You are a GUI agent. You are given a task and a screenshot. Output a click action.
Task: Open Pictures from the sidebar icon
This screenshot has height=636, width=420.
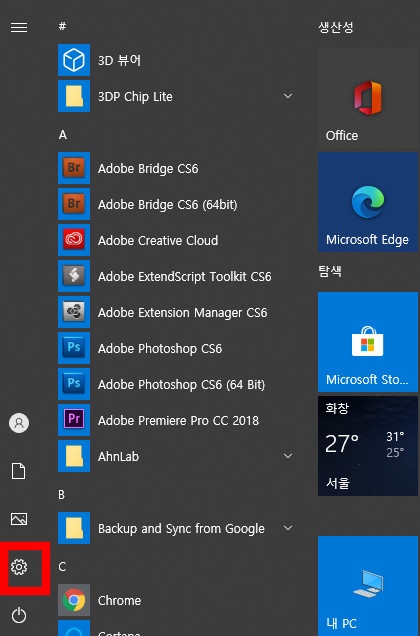pos(19,519)
